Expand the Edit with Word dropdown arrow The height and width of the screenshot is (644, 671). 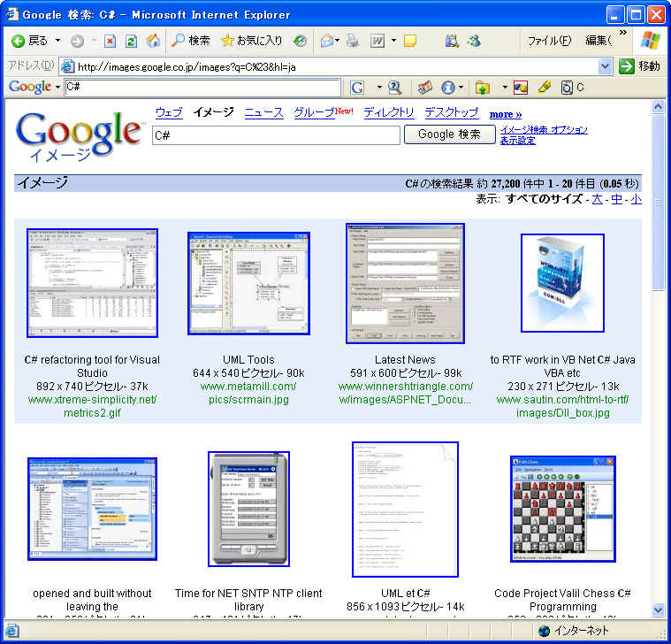tap(393, 41)
